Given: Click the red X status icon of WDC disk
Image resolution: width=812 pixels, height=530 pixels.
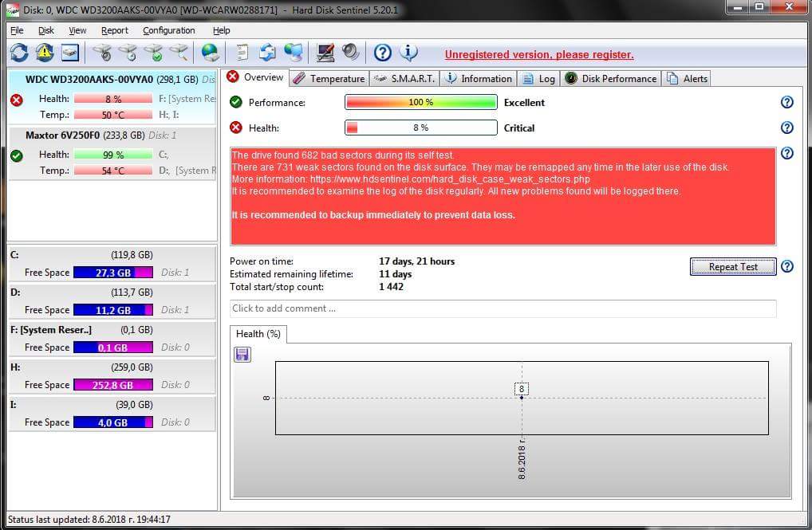Looking at the screenshot, I should [x=17, y=100].
